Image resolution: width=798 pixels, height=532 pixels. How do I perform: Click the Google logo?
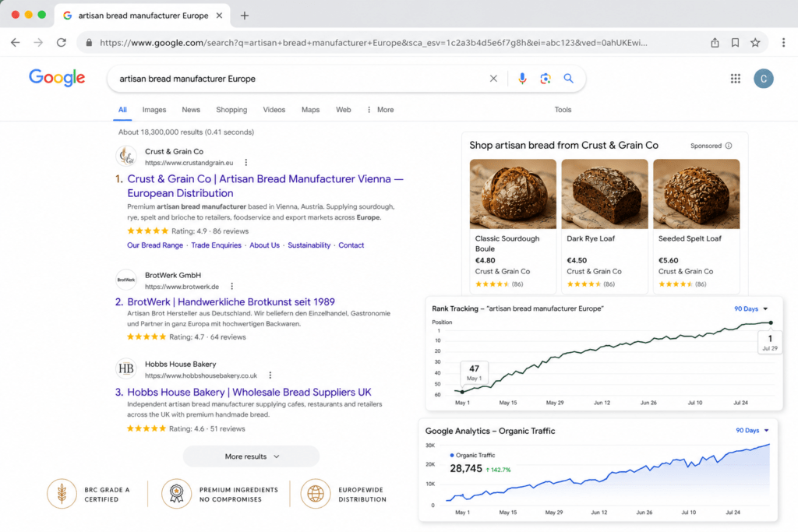(57, 78)
